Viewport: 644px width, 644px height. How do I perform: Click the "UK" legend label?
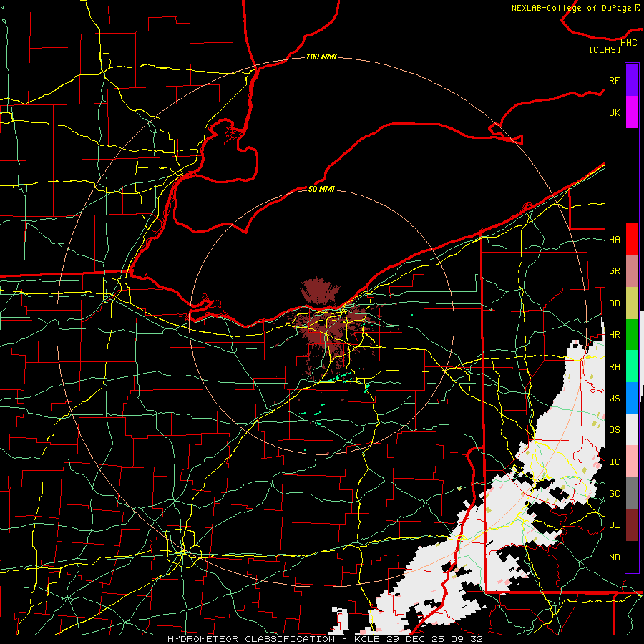coord(614,112)
